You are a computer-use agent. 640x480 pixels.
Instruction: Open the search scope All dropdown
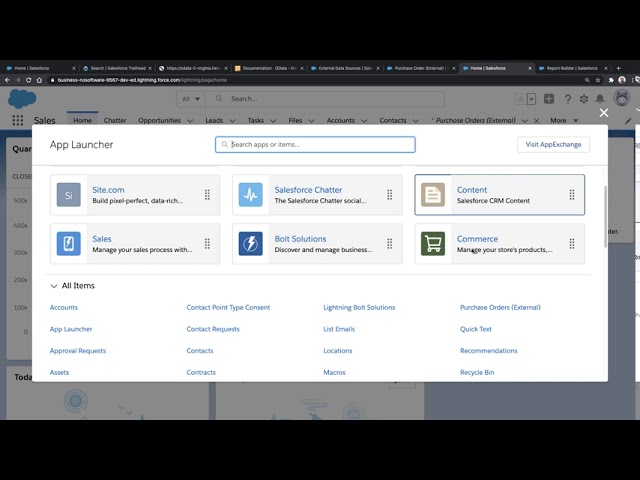[x=191, y=99]
